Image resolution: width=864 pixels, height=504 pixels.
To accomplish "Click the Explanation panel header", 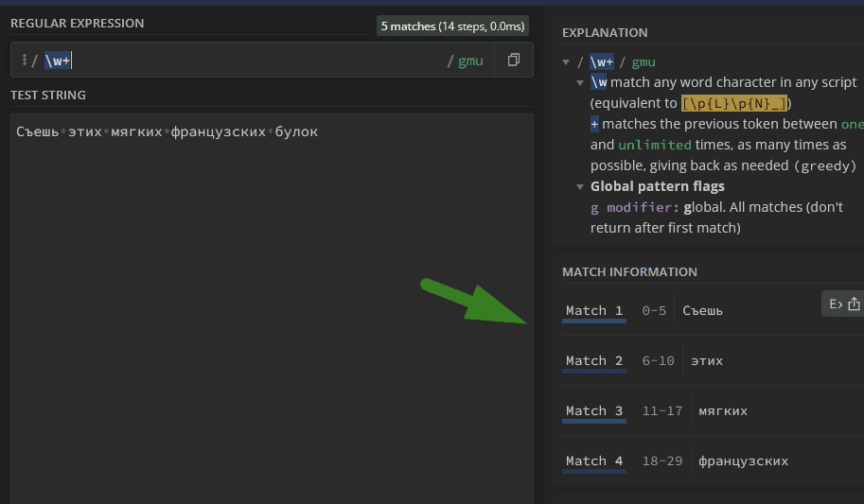I will (x=605, y=33).
